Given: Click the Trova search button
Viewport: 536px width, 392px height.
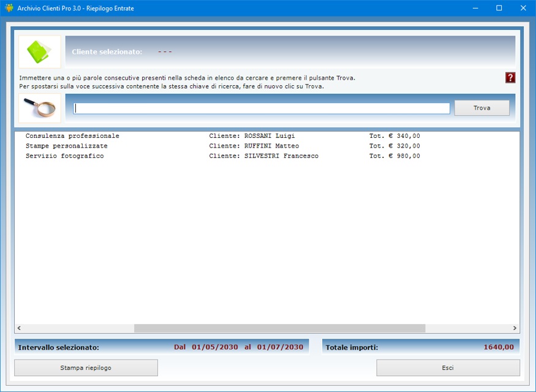Looking at the screenshot, I should [x=481, y=108].
